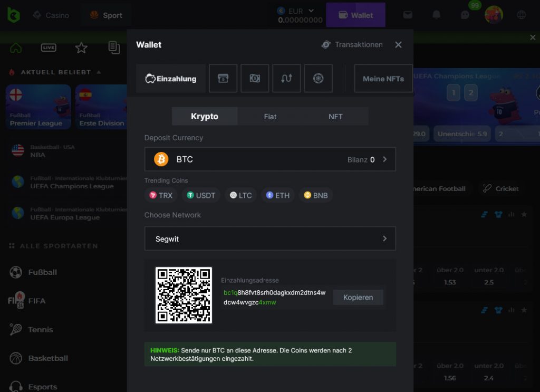Open the notifications bell
Image resolution: width=540 pixels, height=392 pixels.
(436, 15)
